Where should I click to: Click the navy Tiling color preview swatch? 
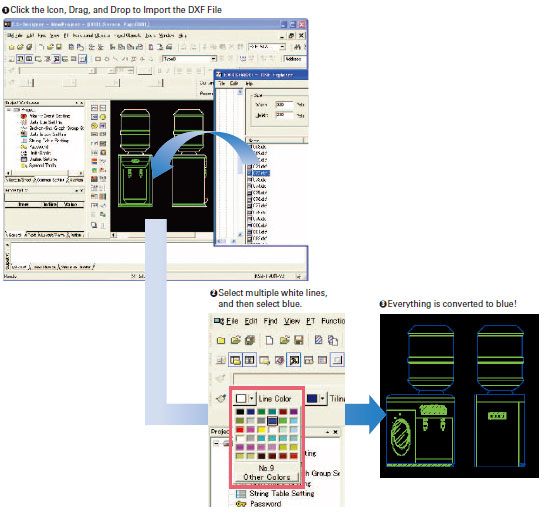312,398
